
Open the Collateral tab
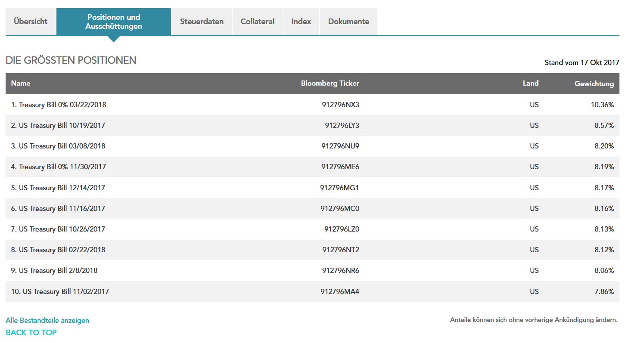[x=258, y=22]
